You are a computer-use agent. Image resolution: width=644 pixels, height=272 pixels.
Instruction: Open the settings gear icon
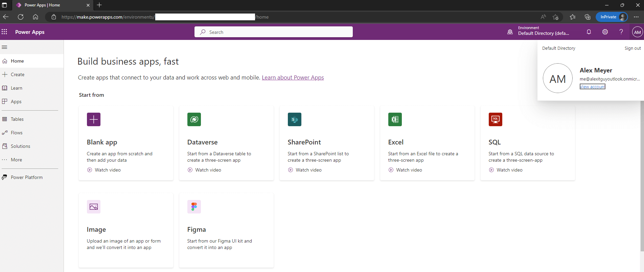coord(605,32)
